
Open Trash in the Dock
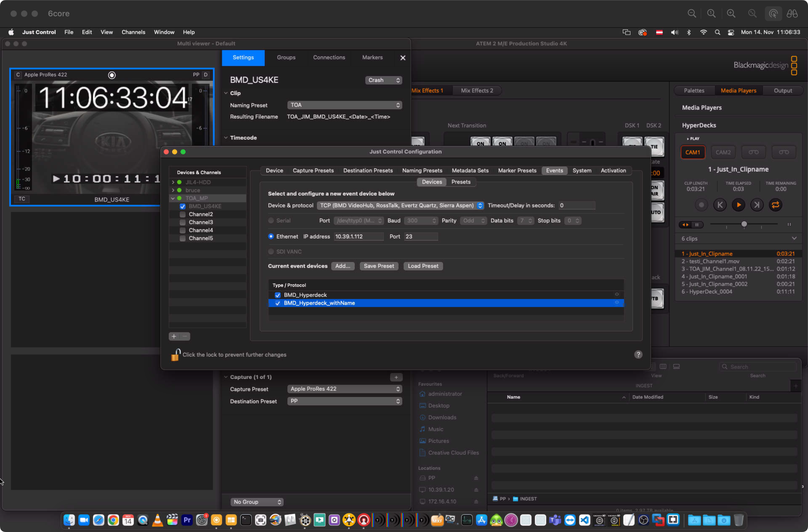click(x=738, y=520)
